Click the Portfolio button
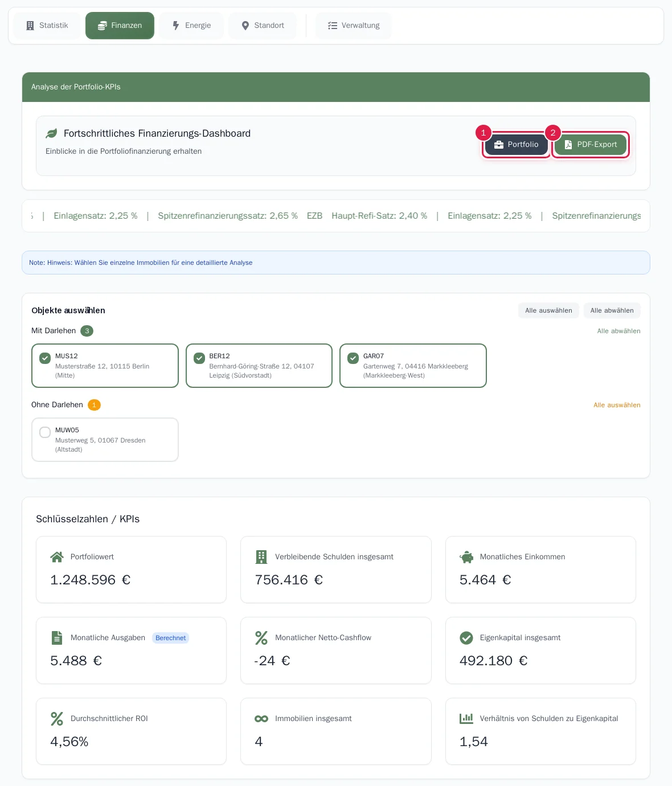Viewport: 672px width, 786px height. pyautogui.click(x=517, y=145)
